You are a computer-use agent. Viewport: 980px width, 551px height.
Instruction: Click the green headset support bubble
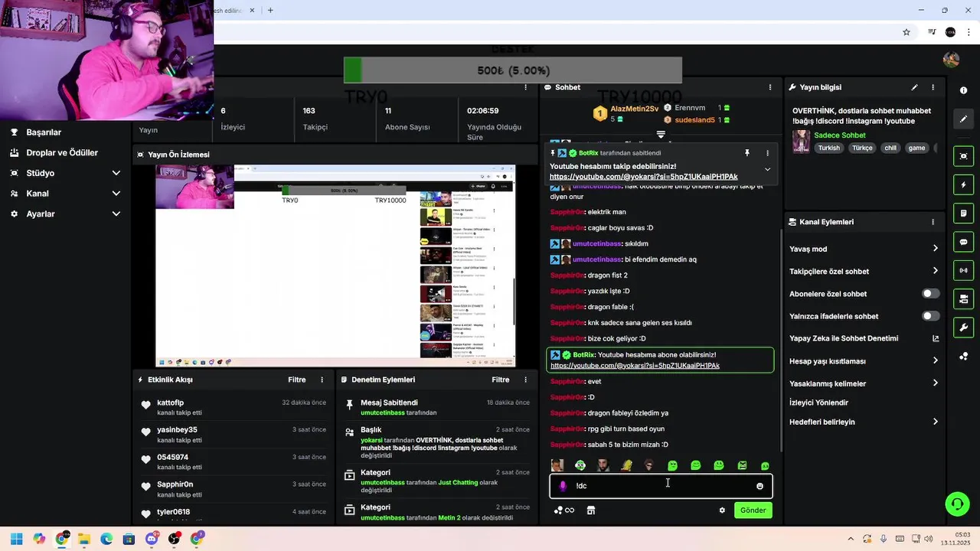pos(957,504)
